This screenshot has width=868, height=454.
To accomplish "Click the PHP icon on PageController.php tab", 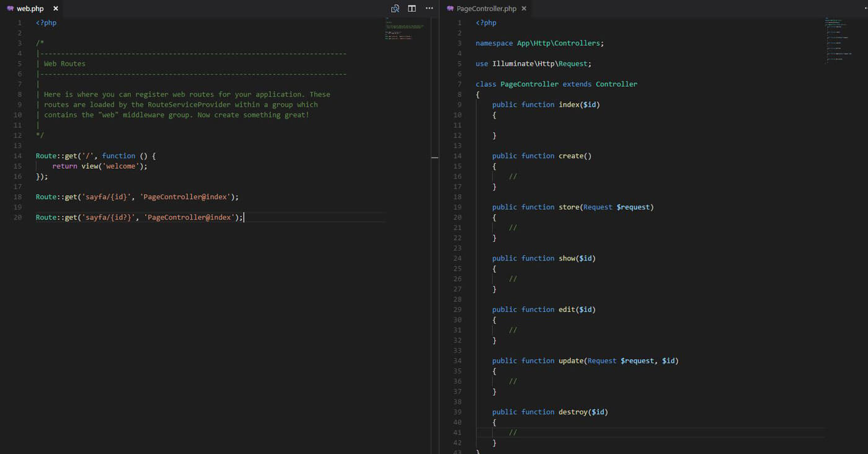I will coord(450,9).
